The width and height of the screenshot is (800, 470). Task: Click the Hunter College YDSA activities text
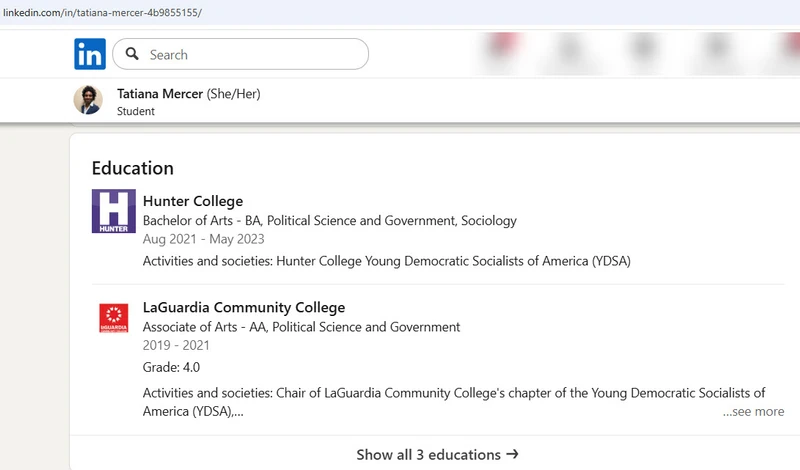[x=386, y=261]
